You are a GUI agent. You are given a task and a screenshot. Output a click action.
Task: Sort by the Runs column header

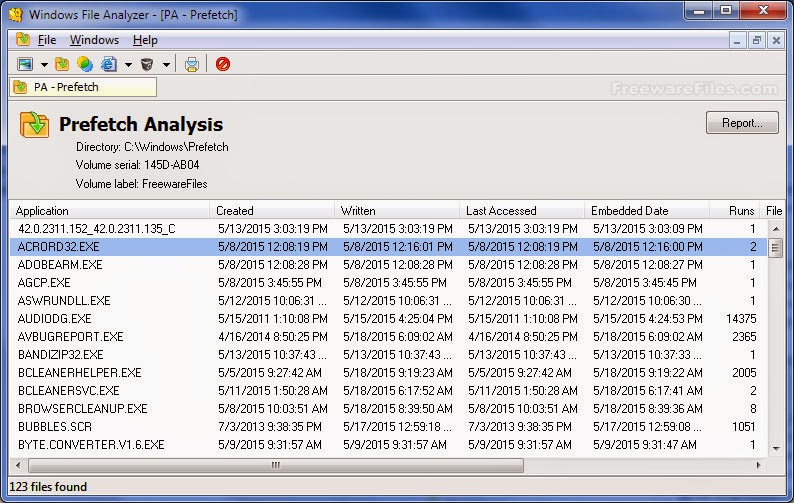tap(735, 211)
